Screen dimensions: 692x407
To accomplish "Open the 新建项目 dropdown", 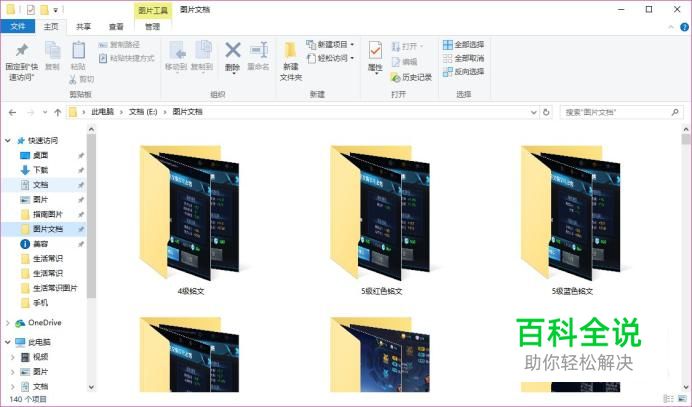I will 330,45.
